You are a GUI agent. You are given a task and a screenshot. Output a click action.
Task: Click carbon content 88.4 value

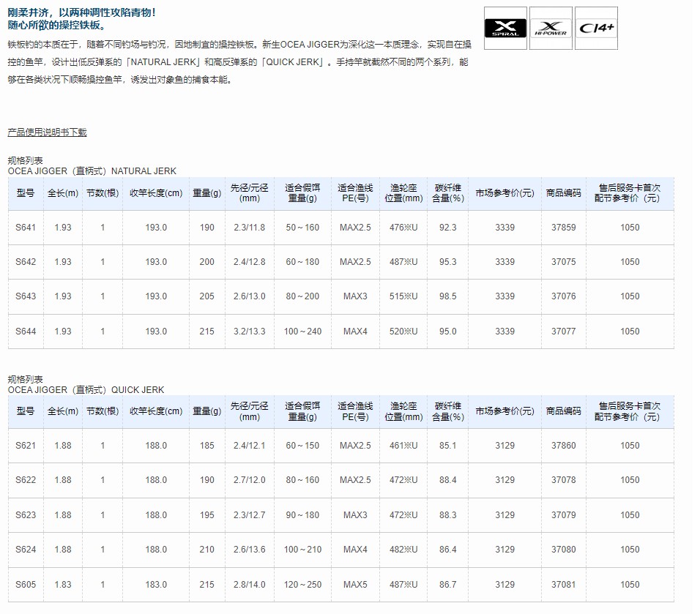click(448, 480)
